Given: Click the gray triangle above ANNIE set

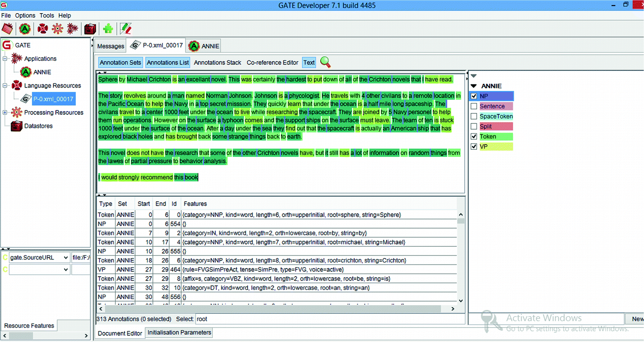Looking at the screenshot, I should click(474, 76).
